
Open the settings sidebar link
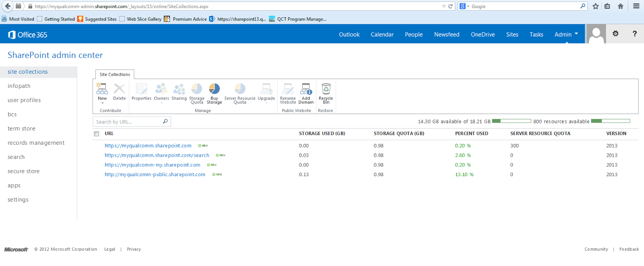18,200
